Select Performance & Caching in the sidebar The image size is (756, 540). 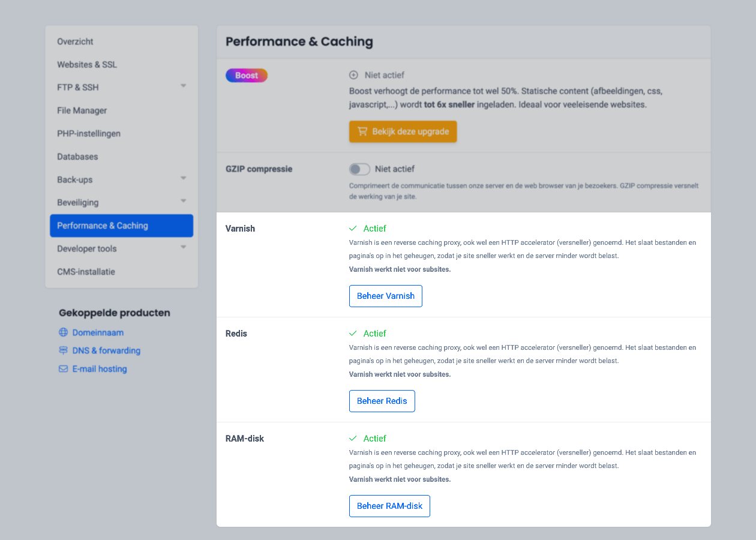point(121,226)
